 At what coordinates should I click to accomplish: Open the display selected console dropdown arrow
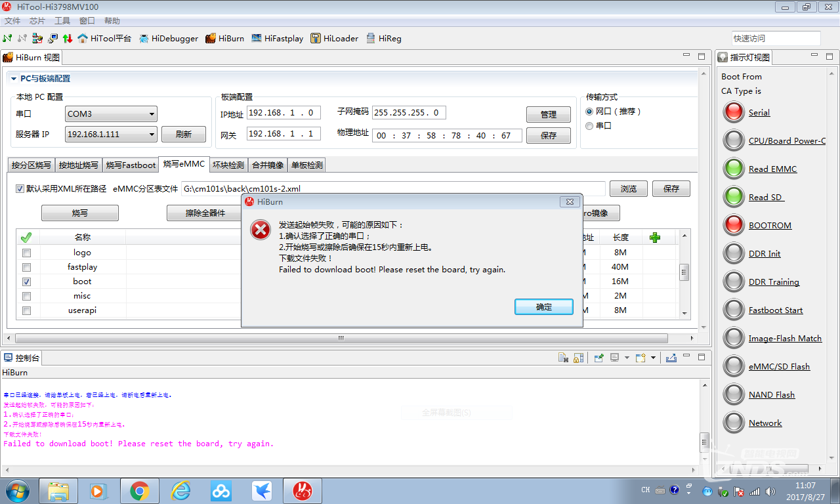tap(626, 358)
